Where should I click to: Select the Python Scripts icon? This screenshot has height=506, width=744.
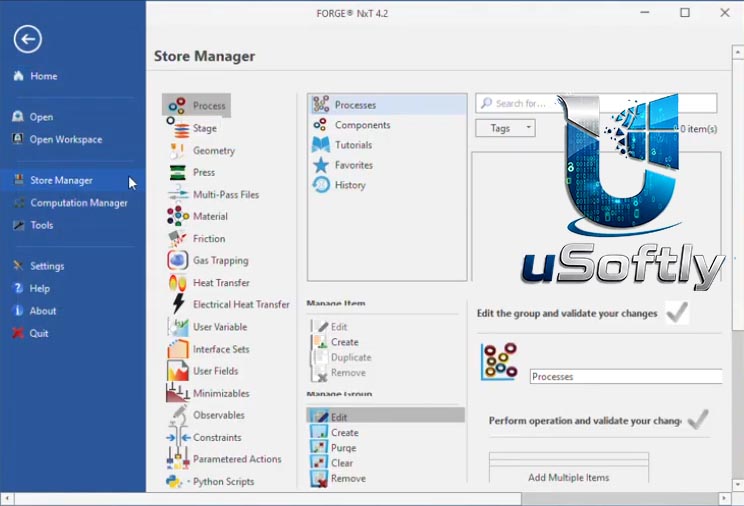point(175,481)
